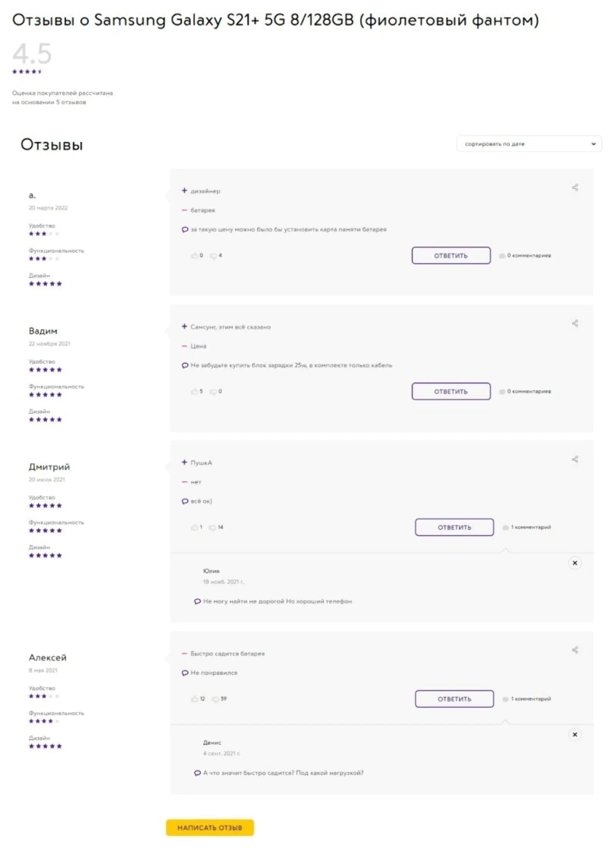
Task: Open the 'сортировать по дате' sort dropdown
Action: (x=529, y=144)
